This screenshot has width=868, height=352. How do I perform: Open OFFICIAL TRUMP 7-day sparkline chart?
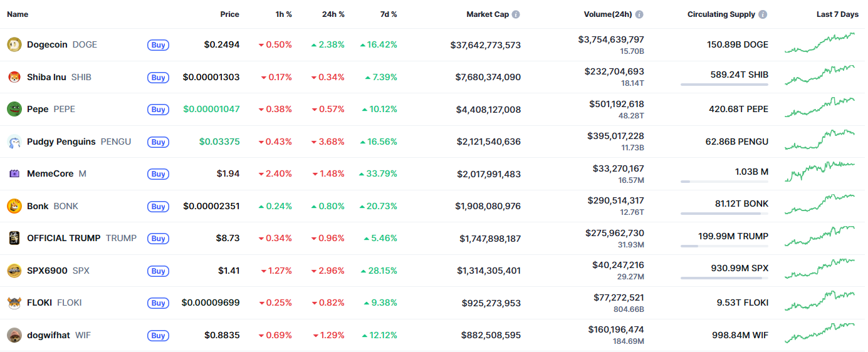pos(820,237)
